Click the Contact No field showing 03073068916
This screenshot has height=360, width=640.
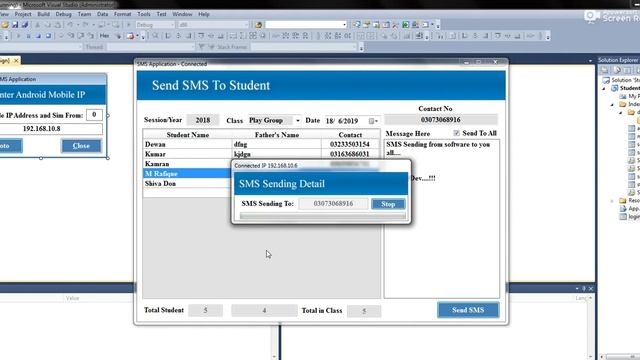441,120
